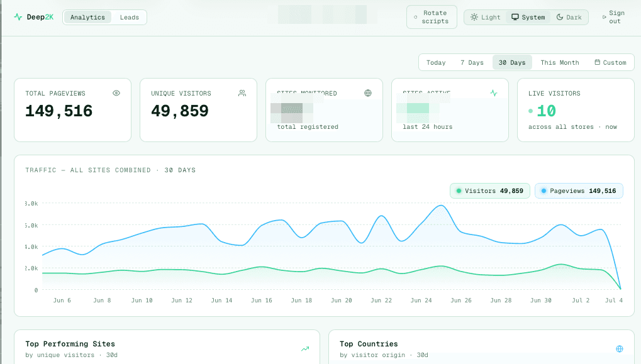Click the Sign out button
This screenshot has width=641, height=364.
tap(614, 17)
